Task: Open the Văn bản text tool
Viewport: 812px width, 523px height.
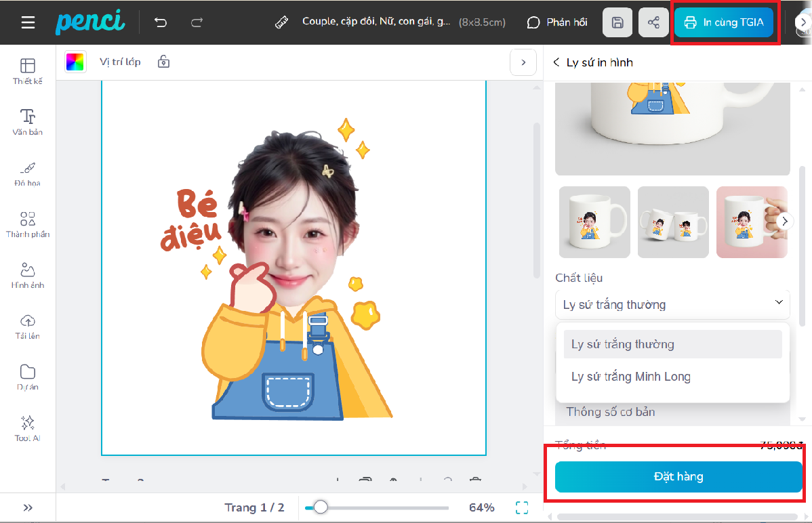Action: point(28,122)
